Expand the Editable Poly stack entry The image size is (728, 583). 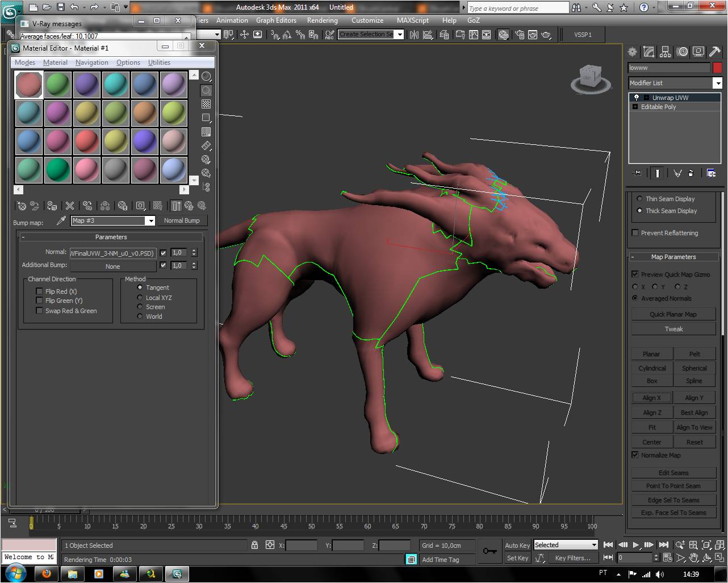635,107
